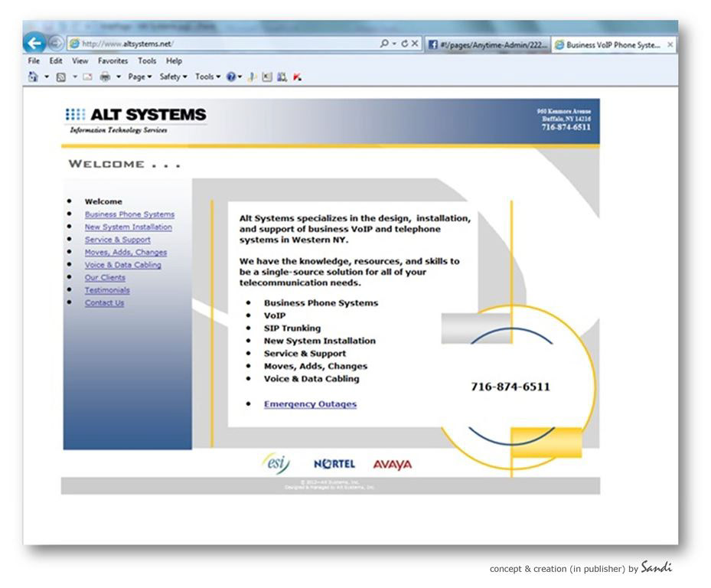Click the RSS feeds icon
The width and height of the screenshot is (711, 588).
point(60,77)
